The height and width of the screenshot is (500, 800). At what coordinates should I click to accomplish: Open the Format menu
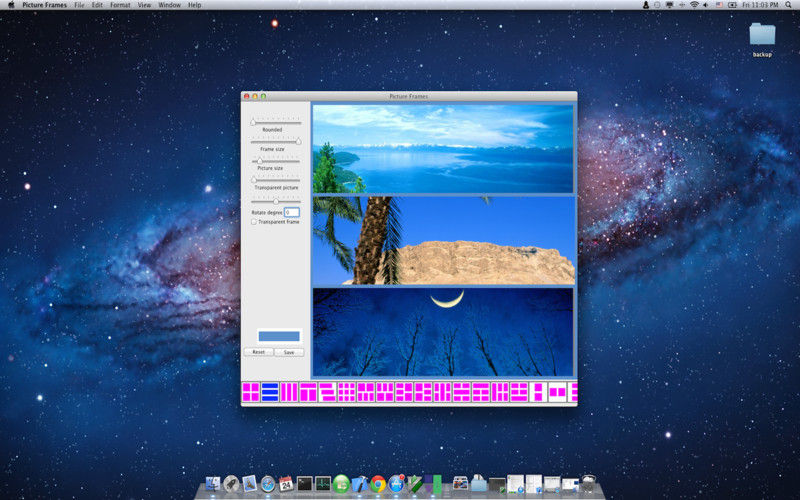pyautogui.click(x=120, y=5)
